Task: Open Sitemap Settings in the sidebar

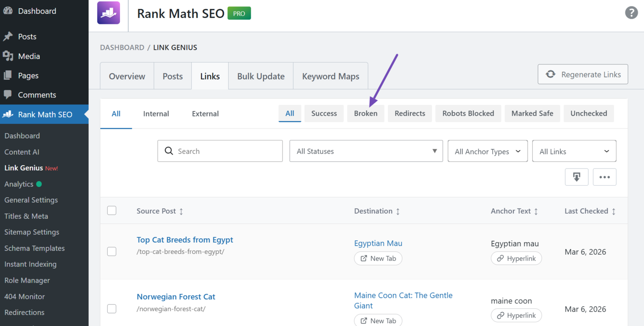Action: pyautogui.click(x=32, y=232)
